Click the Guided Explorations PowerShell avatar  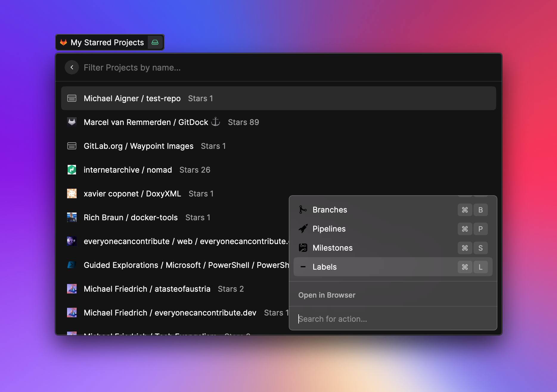(x=72, y=265)
